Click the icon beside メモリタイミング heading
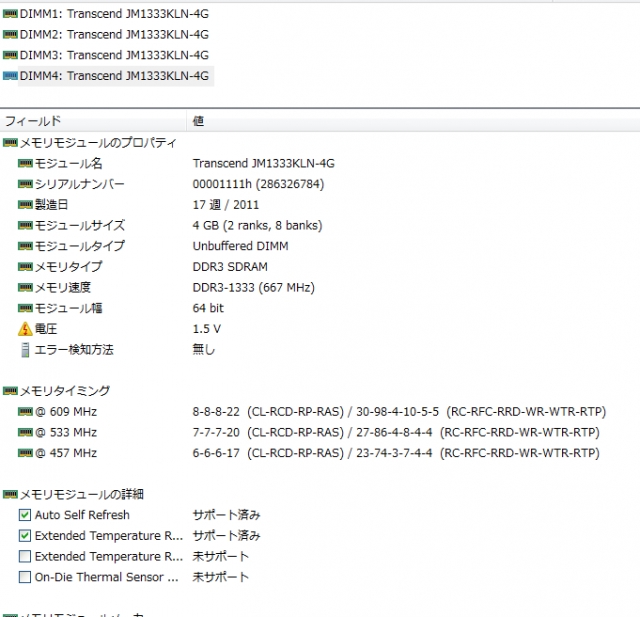This screenshot has width=640, height=617. pos(10,391)
